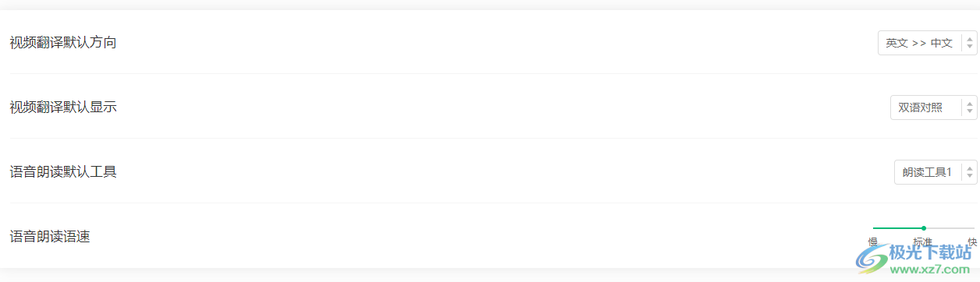
Task: Click the gray unfilled part of speed slider
Action: pyautogui.click(x=950, y=228)
